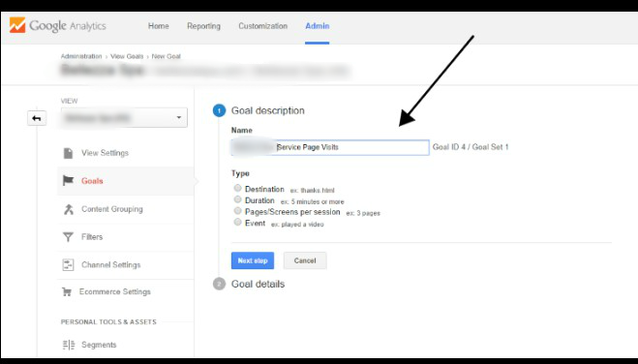Open the Customization tab
638x364 pixels.
pos(263,26)
